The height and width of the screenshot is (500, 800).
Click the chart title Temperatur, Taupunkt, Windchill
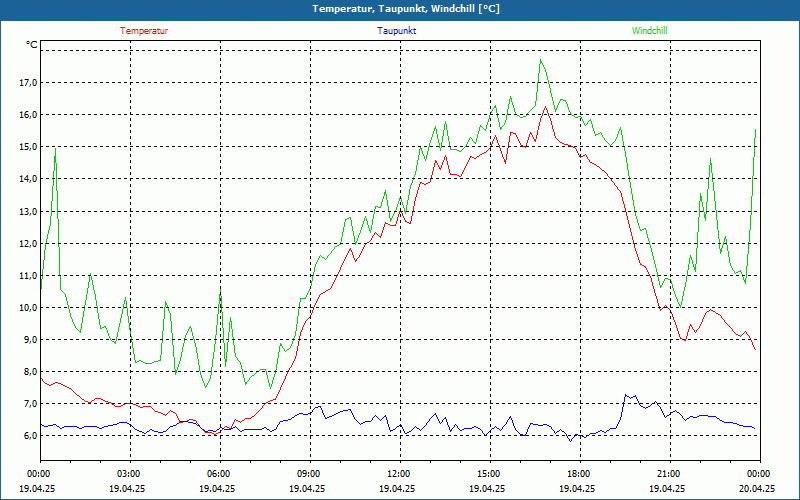pyautogui.click(x=406, y=9)
